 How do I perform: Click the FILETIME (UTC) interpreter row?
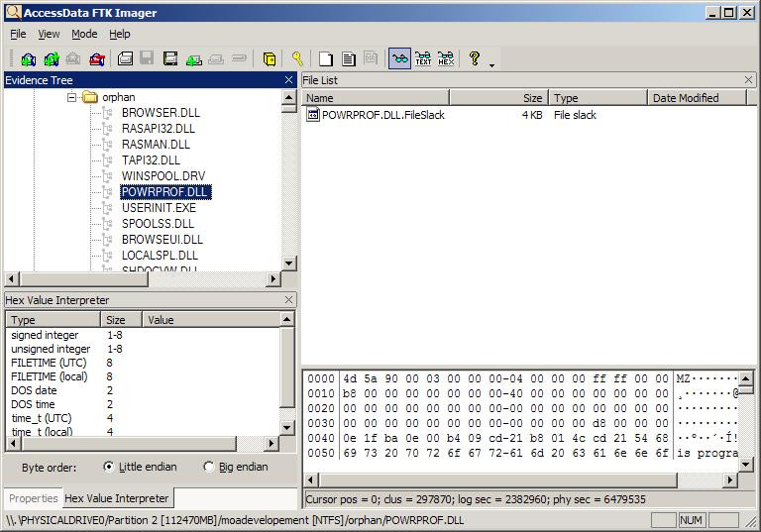144,363
